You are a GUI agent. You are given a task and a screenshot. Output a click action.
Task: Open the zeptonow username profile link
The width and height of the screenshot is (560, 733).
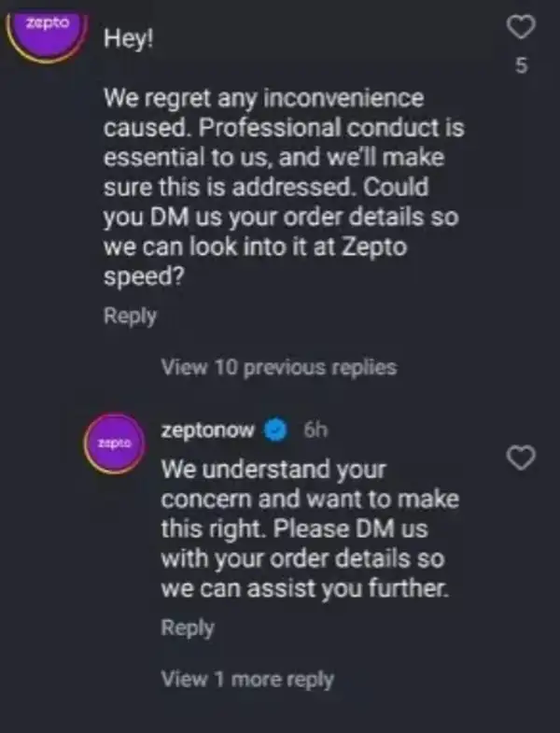207,431
